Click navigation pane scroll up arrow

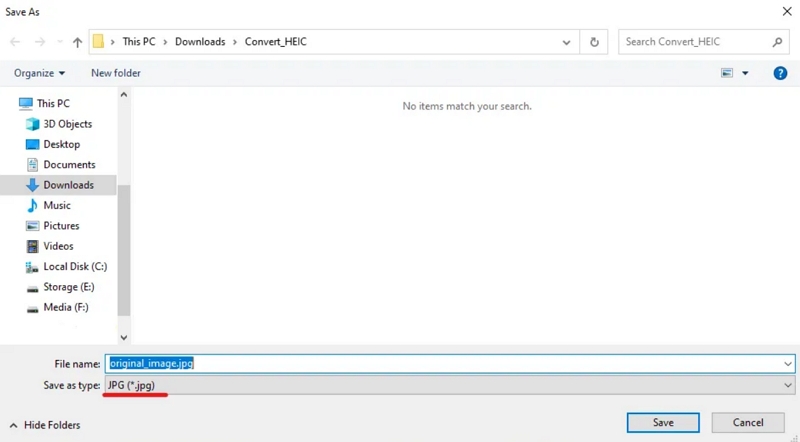pos(123,94)
